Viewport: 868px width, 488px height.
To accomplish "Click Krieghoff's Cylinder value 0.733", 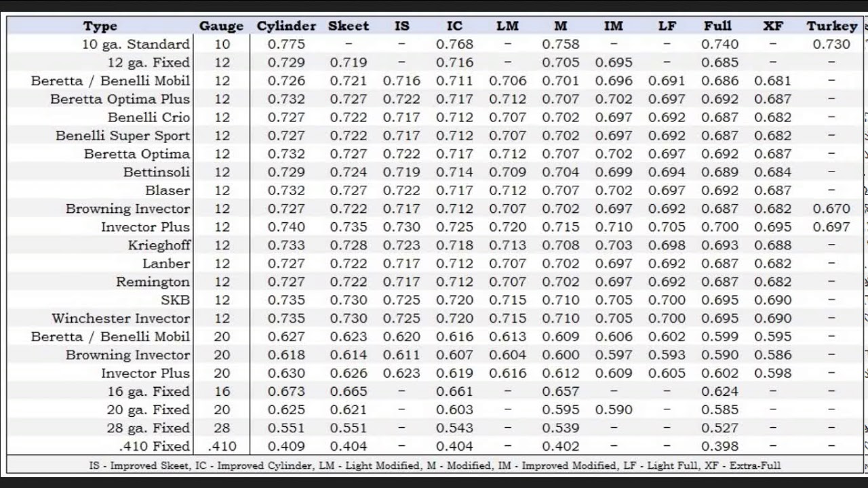I will pos(286,245).
